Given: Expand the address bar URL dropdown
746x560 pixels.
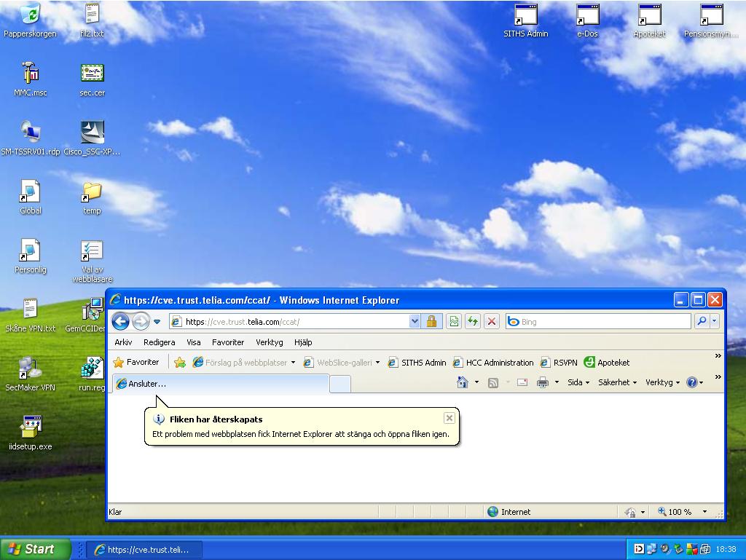Looking at the screenshot, I should [415, 322].
